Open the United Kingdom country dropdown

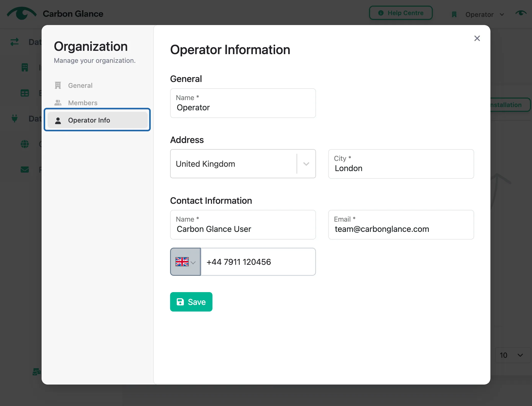[243, 164]
